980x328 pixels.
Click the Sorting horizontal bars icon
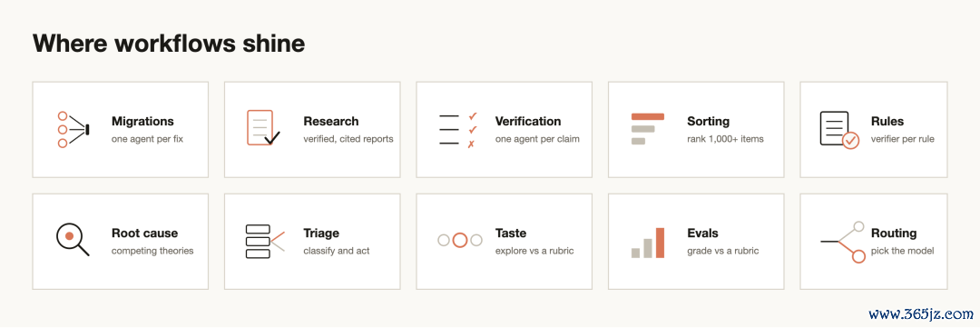648,129
